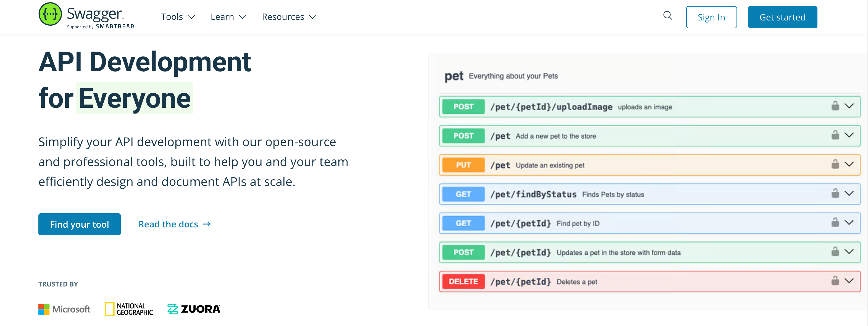Viewport: 868px width, 326px height.
Task: Click lock icon on PUT /pet row
Action: (835, 164)
